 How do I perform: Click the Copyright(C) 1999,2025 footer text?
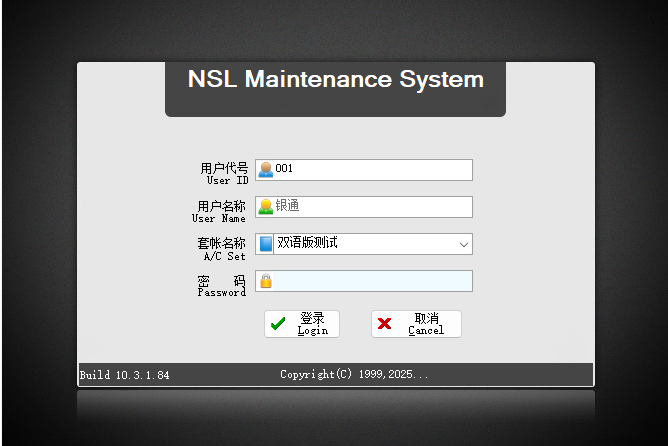[354, 375]
